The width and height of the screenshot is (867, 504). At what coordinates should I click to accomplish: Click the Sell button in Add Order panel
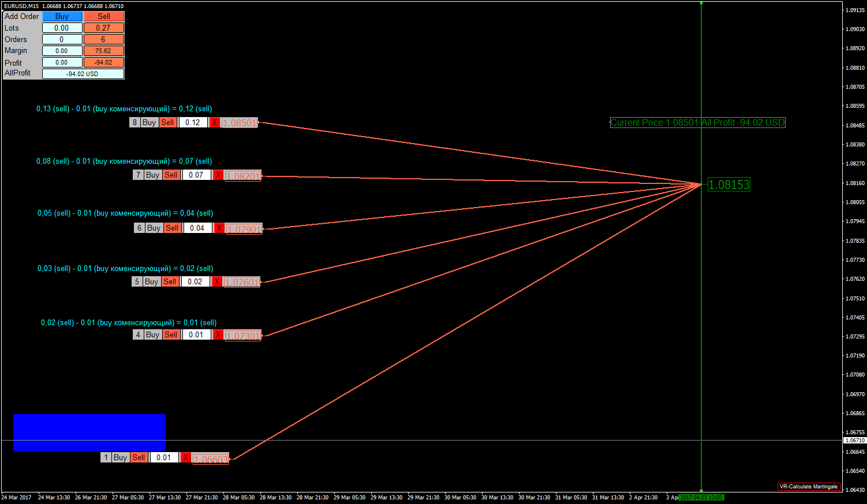[x=104, y=17]
